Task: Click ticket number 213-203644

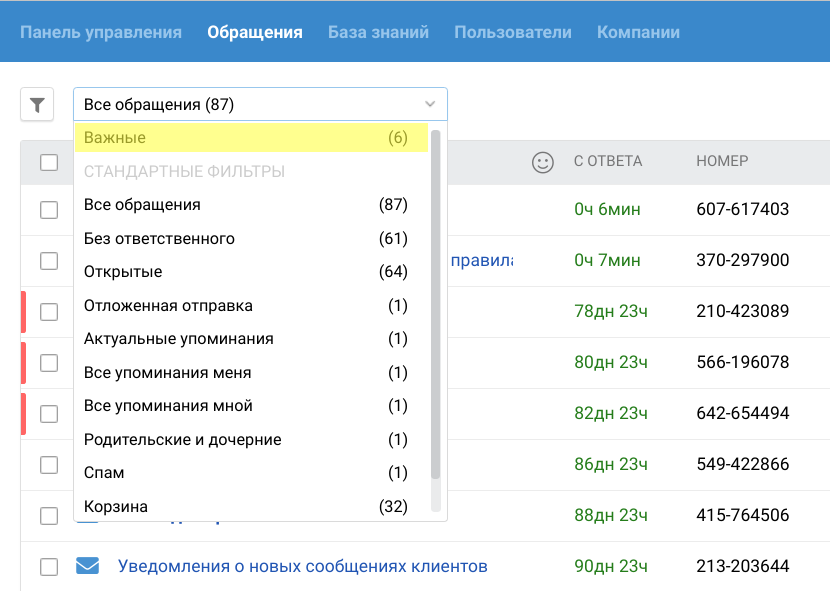Action: point(743,566)
